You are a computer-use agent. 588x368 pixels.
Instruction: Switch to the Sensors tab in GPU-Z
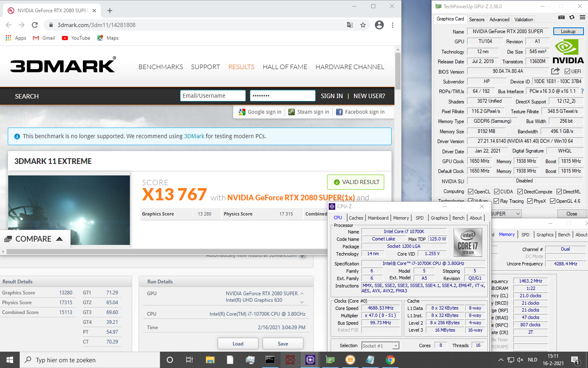pos(477,20)
